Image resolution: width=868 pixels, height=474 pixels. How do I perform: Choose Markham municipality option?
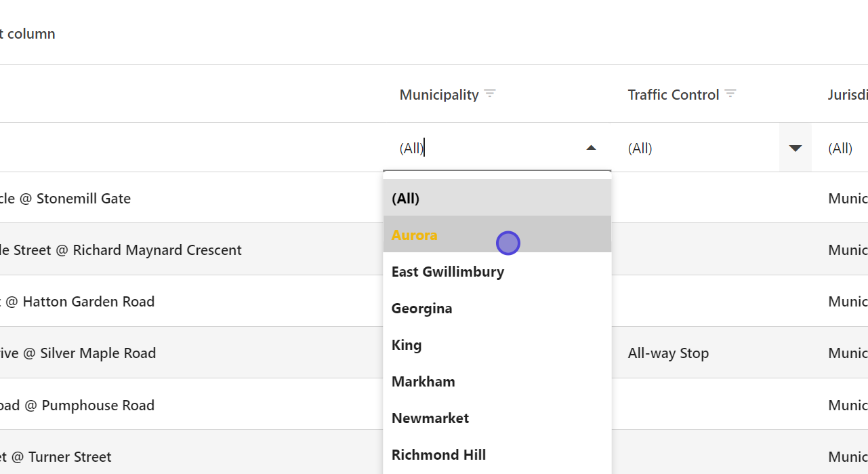[423, 381]
